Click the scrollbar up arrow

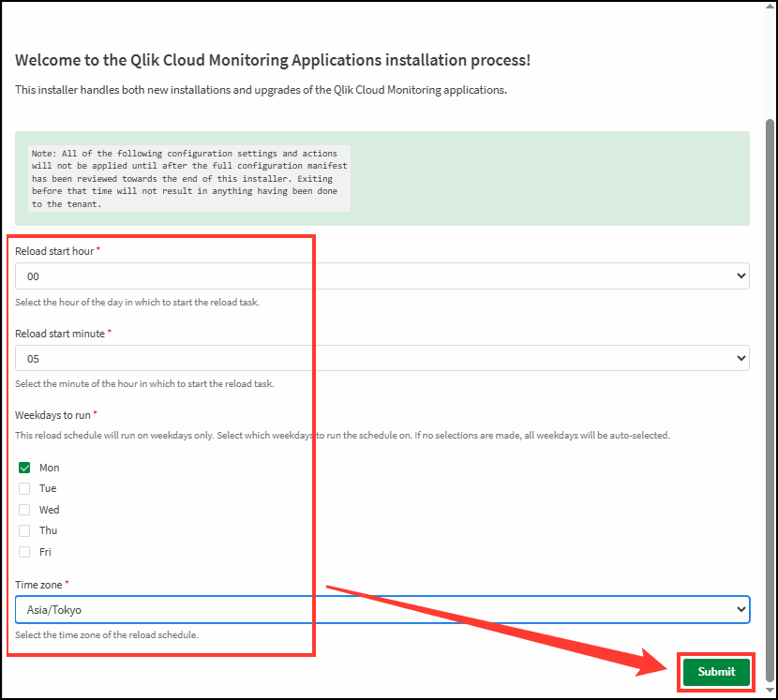pyautogui.click(x=771, y=7)
